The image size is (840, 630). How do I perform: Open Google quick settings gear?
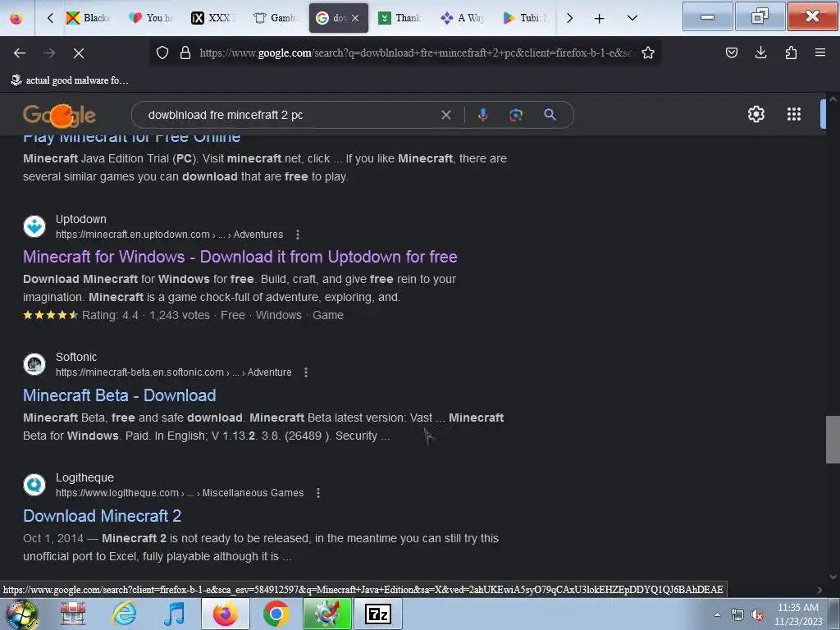(756, 114)
